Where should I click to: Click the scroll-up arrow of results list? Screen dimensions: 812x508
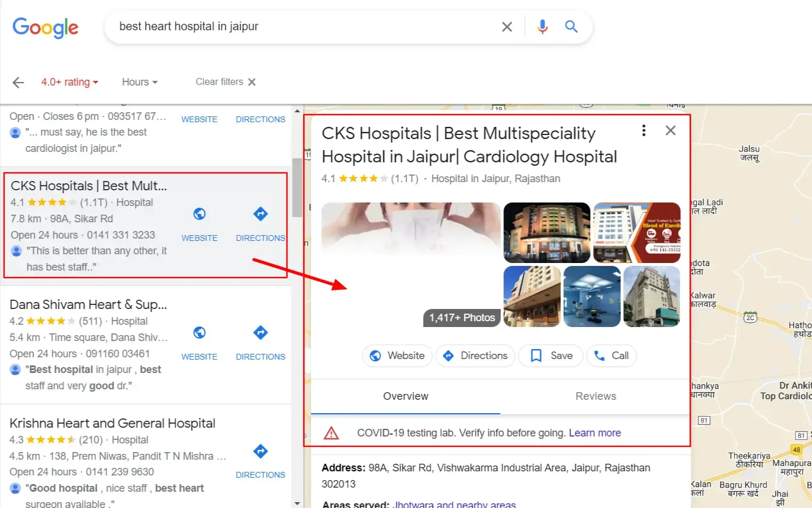click(297, 111)
